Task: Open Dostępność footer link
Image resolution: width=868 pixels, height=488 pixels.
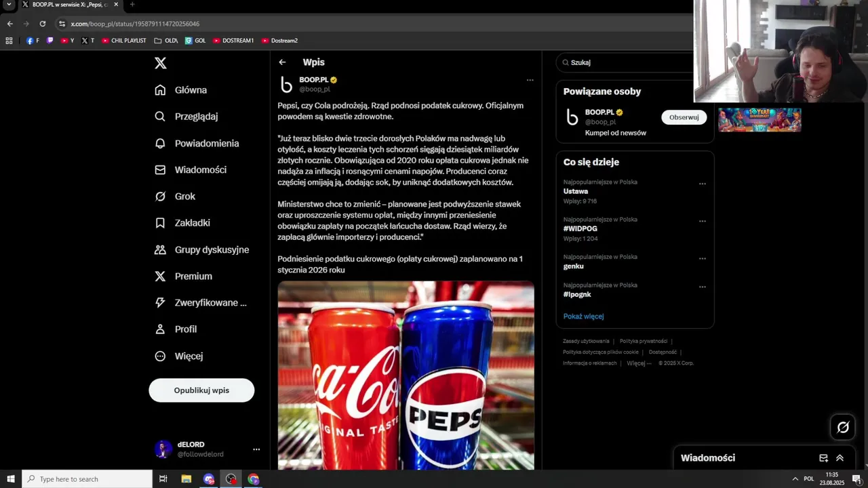Action: click(x=663, y=352)
